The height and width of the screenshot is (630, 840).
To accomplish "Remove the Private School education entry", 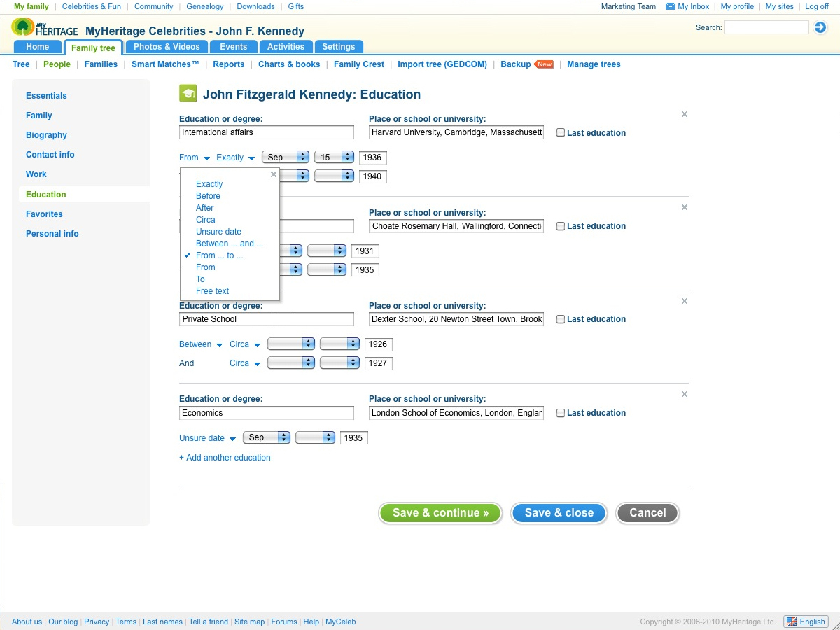I will (x=685, y=301).
